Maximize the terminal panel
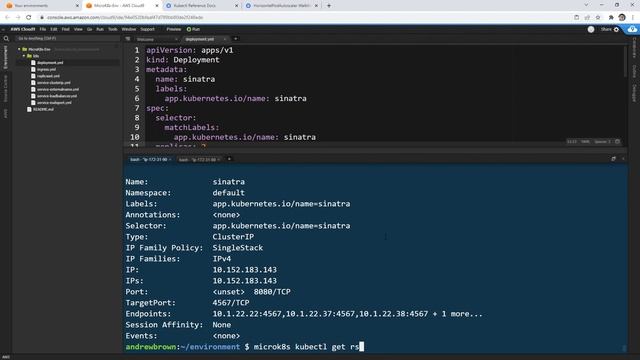This screenshot has height=360, width=640. pyautogui.click(x=613, y=159)
